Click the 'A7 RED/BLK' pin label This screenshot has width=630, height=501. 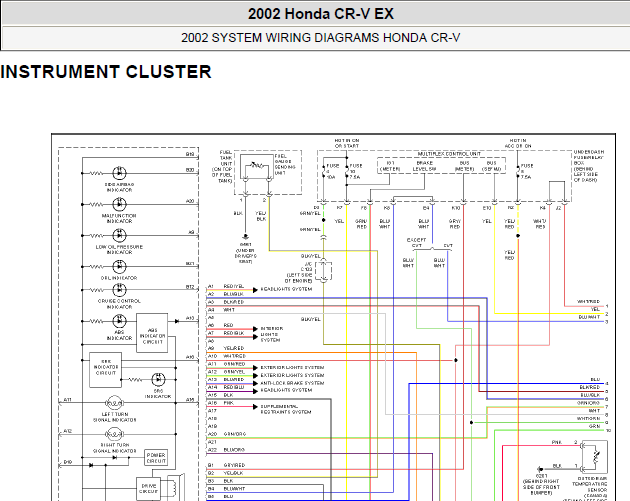click(x=226, y=333)
